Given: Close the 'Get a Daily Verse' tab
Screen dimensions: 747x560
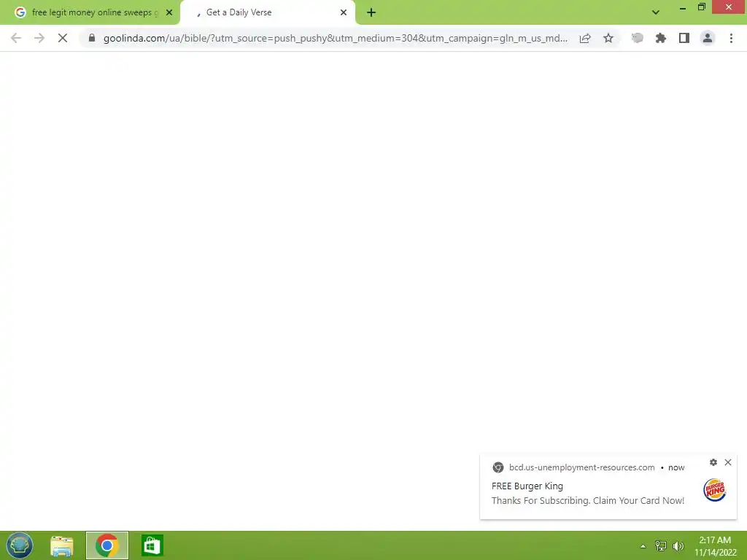Looking at the screenshot, I should pos(344,12).
